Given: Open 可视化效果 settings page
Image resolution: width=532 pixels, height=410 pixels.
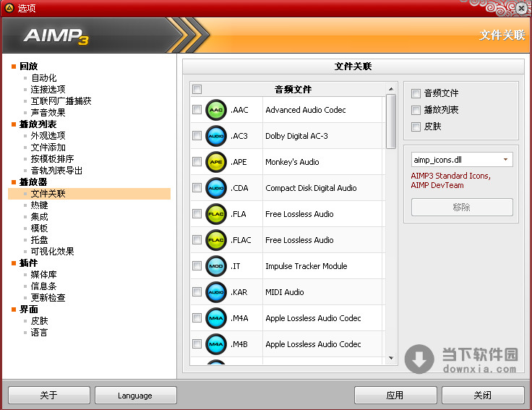Looking at the screenshot, I should pos(52,251).
